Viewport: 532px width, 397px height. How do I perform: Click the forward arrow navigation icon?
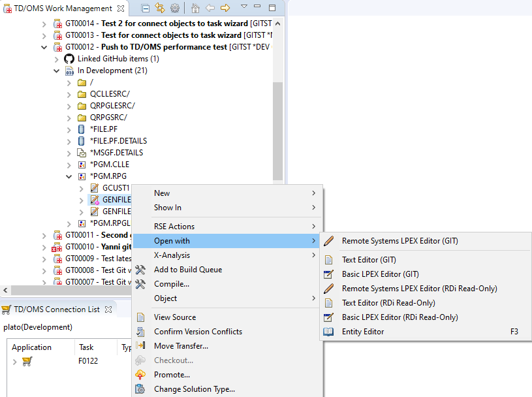pos(225,8)
